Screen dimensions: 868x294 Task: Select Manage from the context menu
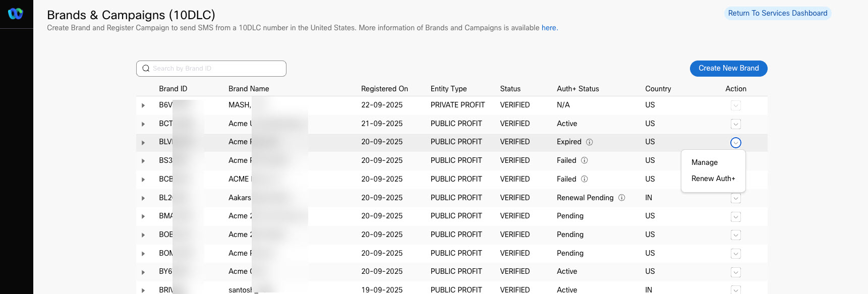click(x=704, y=162)
